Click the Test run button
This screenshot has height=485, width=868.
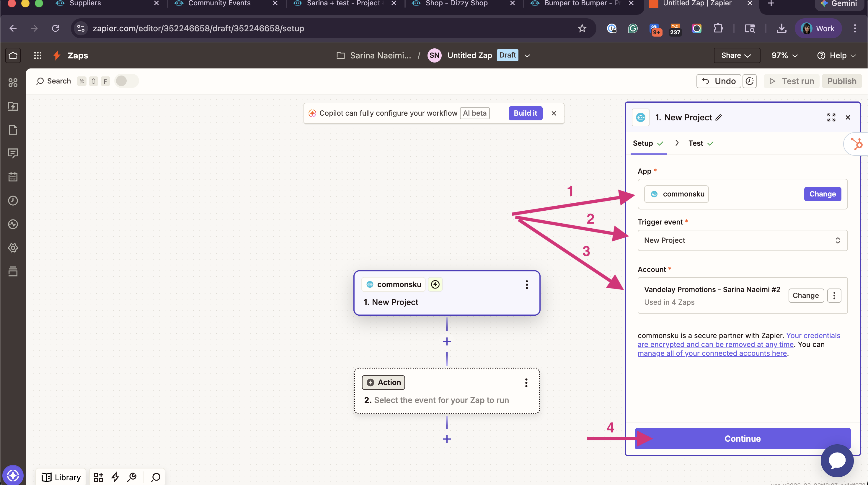tap(792, 81)
